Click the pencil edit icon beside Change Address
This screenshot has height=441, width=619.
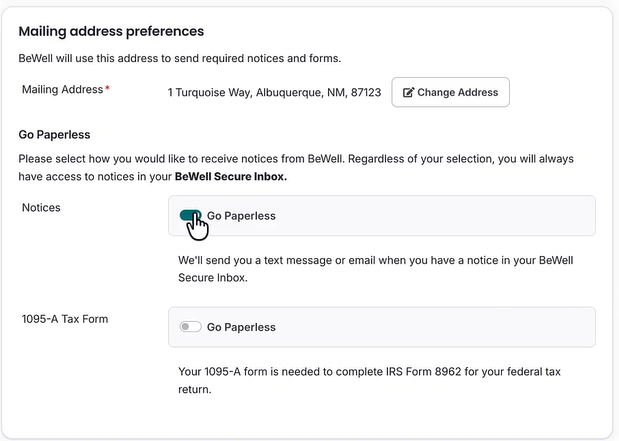(408, 93)
